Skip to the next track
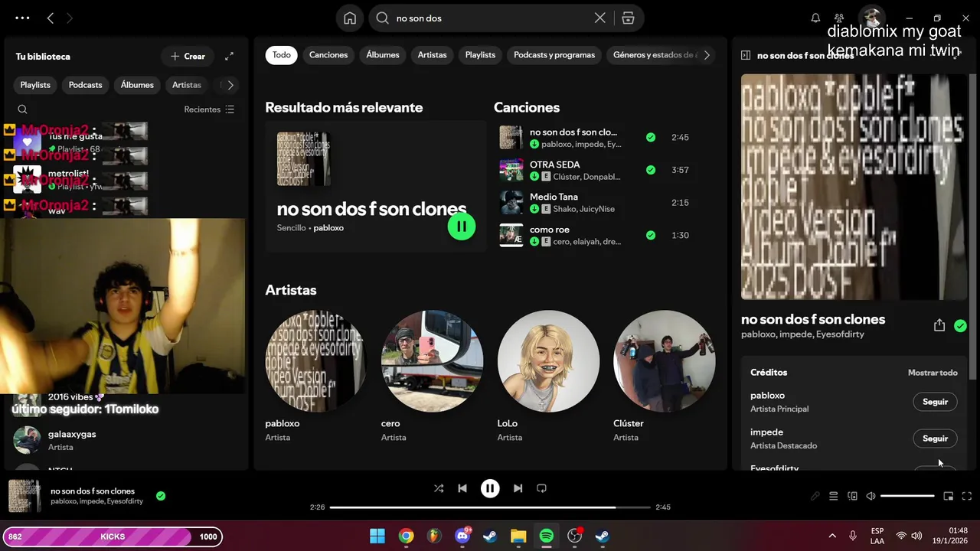 (x=518, y=488)
